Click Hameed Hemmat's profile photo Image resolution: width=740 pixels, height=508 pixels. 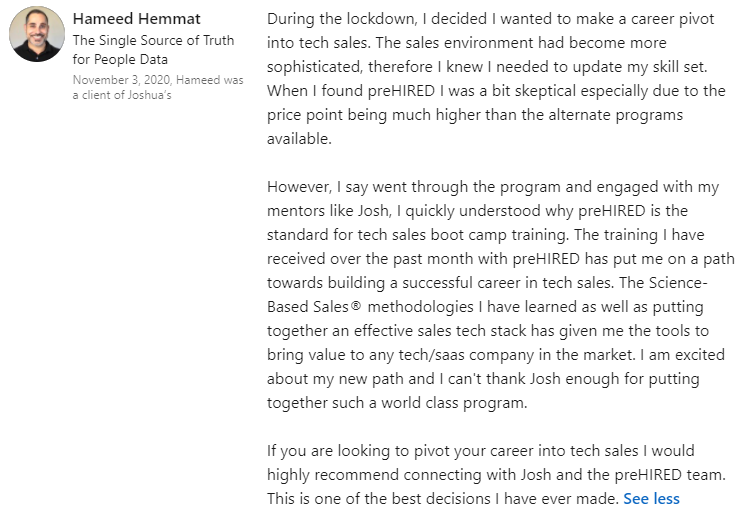(x=37, y=34)
